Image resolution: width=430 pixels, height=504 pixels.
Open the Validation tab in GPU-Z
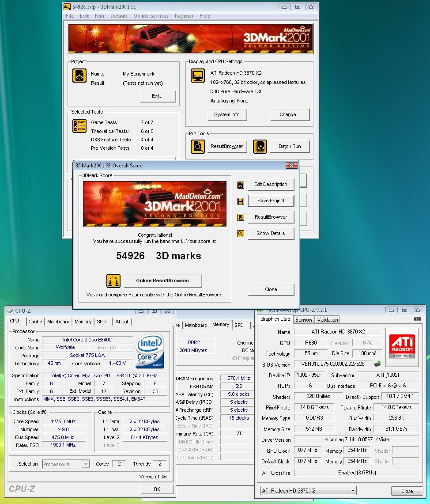point(328,319)
